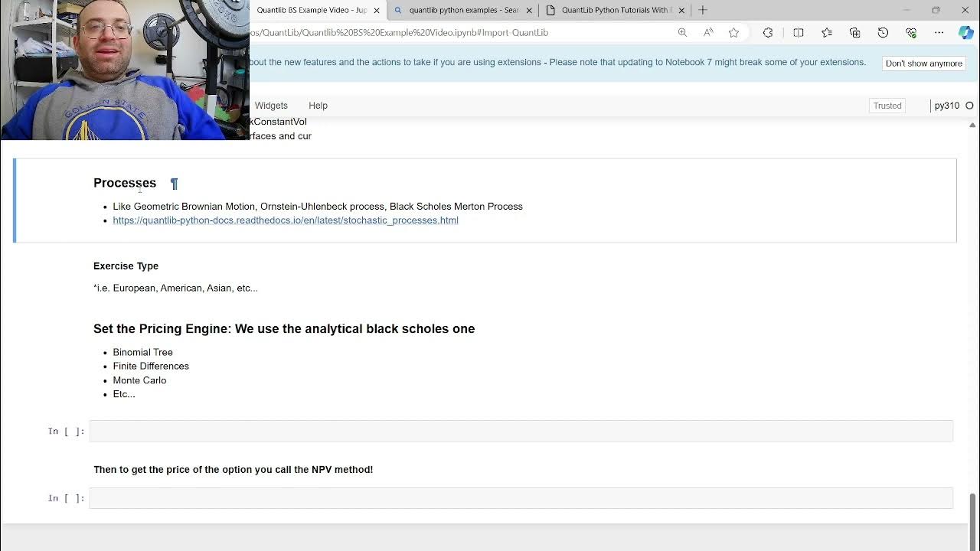Open the Collections panel

coord(855,33)
